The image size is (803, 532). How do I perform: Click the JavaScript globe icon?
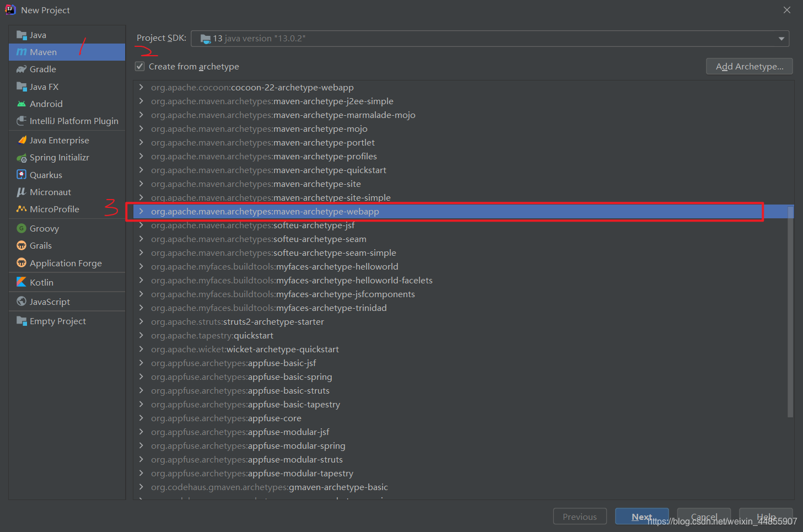click(21, 302)
